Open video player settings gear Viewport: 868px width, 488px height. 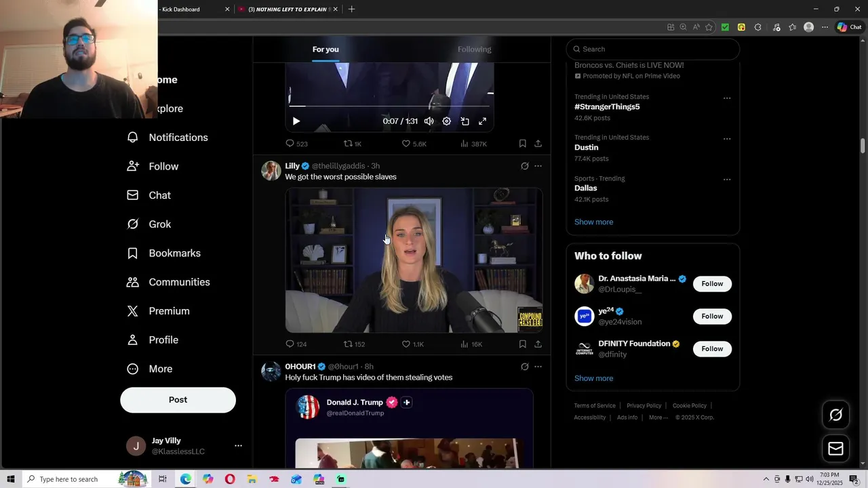point(446,121)
